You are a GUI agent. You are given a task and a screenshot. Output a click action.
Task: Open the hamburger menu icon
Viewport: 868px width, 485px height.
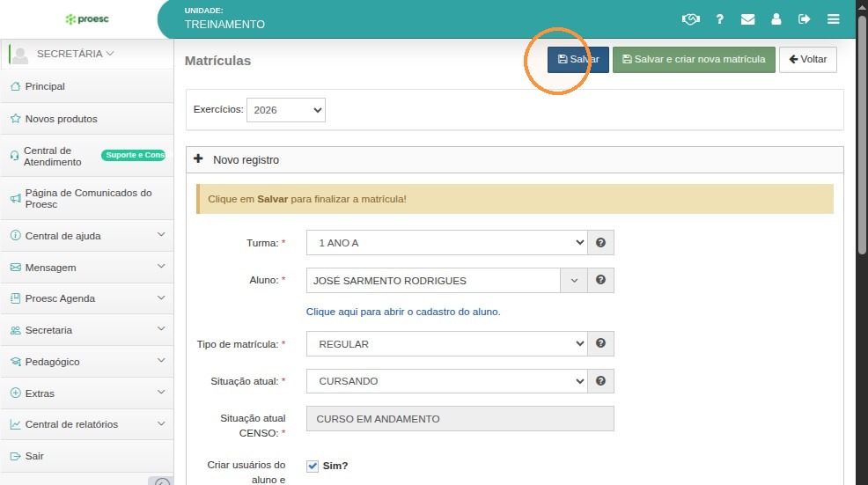833,19
